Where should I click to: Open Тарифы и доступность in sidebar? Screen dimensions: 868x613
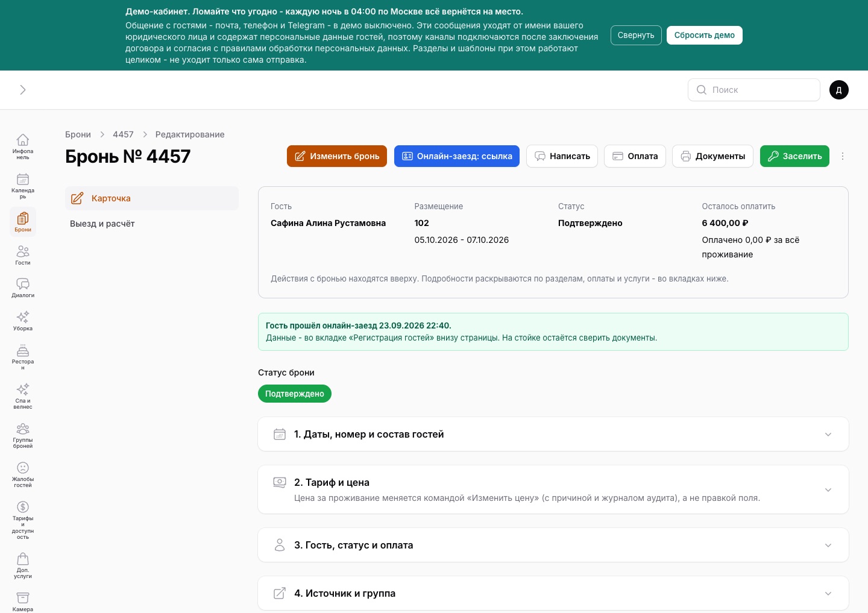click(x=23, y=520)
